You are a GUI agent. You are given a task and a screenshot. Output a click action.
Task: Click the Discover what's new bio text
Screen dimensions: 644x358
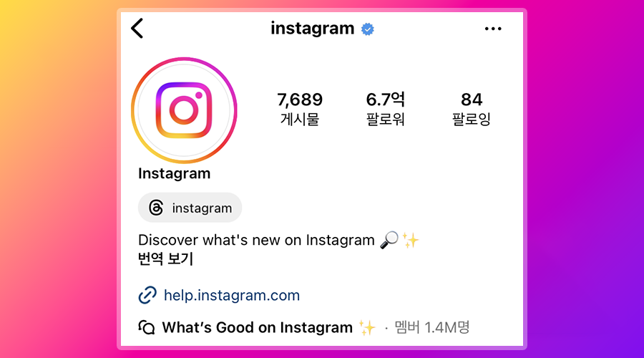(x=256, y=240)
